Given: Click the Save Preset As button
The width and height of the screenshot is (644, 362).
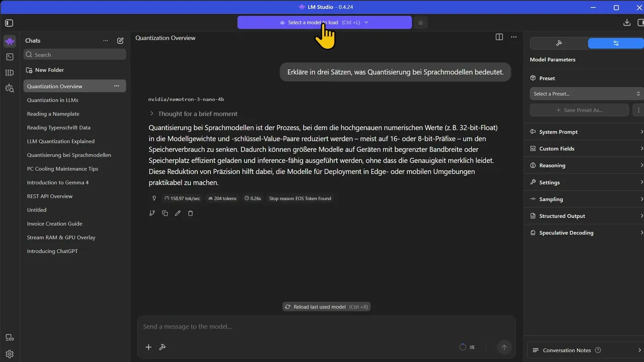Looking at the screenshot, I should tap(579, 110).
